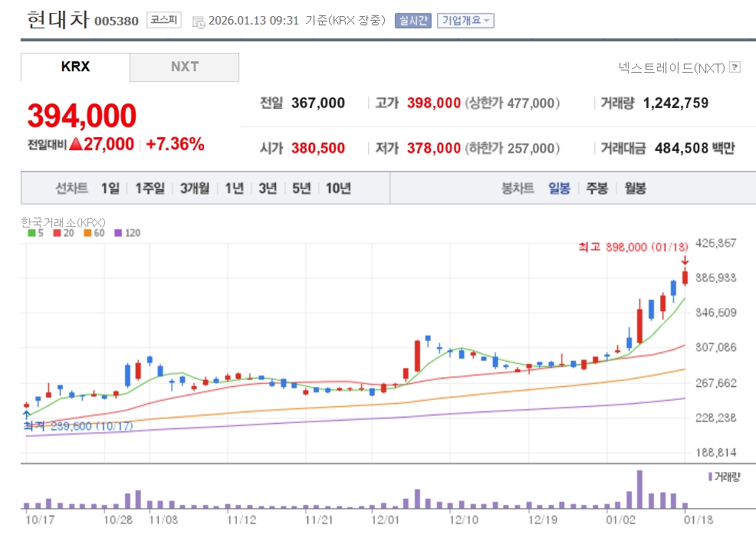
Task: Click the red arrow marking the chart high
Action: click(x=685, y=261)
